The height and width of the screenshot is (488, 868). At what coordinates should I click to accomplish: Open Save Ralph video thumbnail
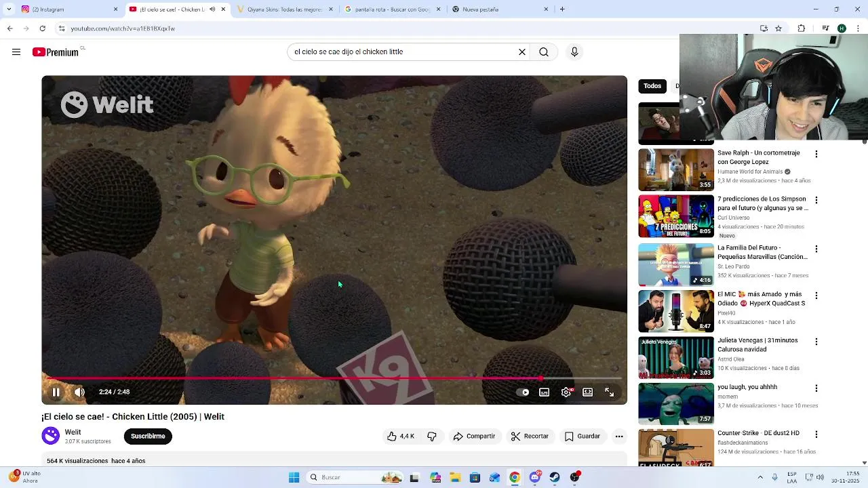point(676,169)
